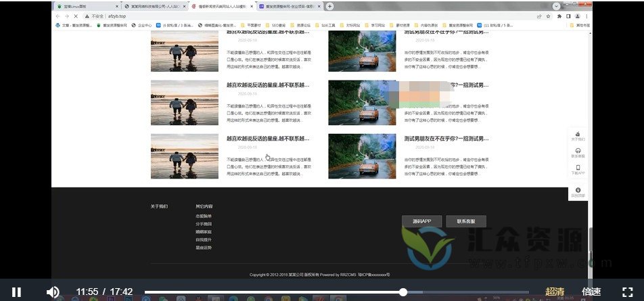
Task: Click the floating 关于我们 sidebar icon
Action: click(578, 136)
